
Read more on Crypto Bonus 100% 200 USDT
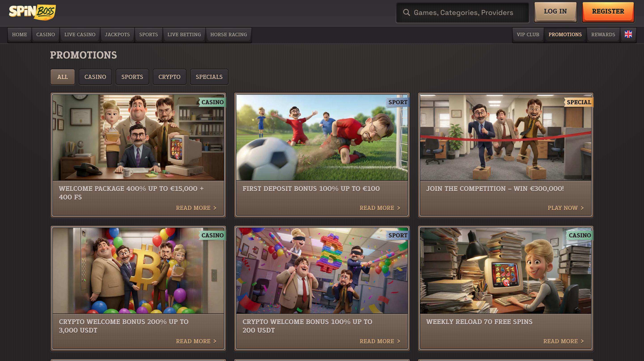(x=380, y=341)
